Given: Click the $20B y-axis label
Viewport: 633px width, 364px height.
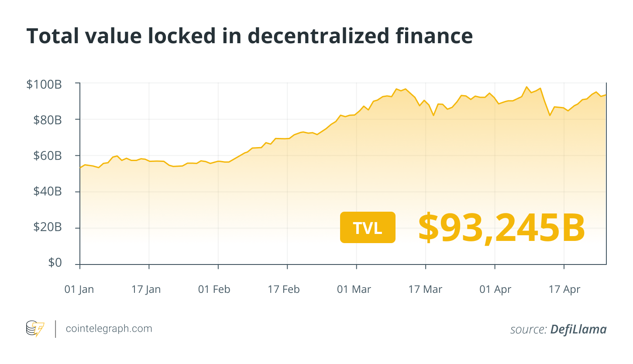Looking at the screenshot, I should coord(47,227).
